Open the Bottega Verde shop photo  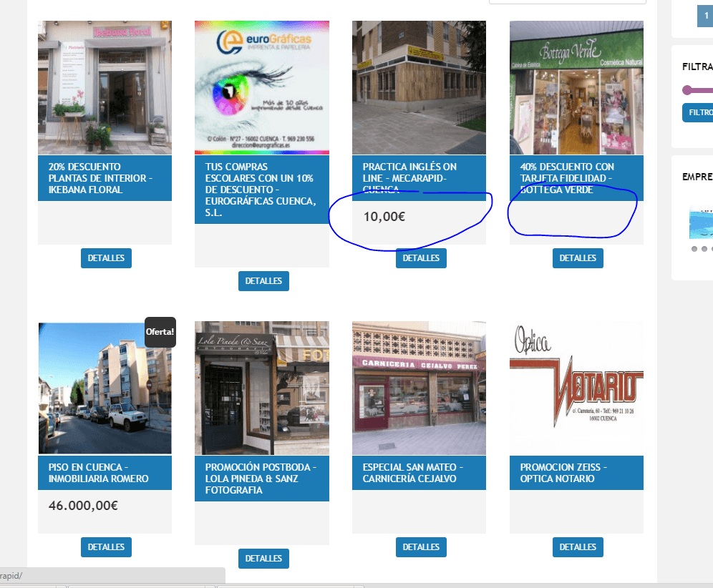(576, 87)
